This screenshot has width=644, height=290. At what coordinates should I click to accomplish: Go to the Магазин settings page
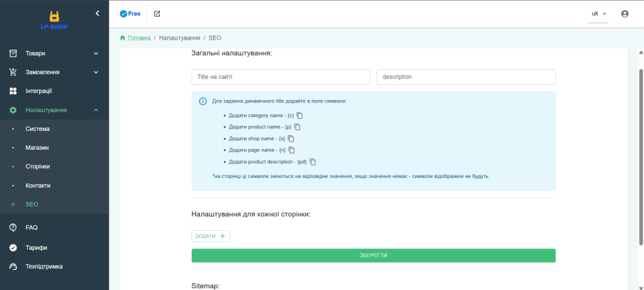click(x=37, y=148)
